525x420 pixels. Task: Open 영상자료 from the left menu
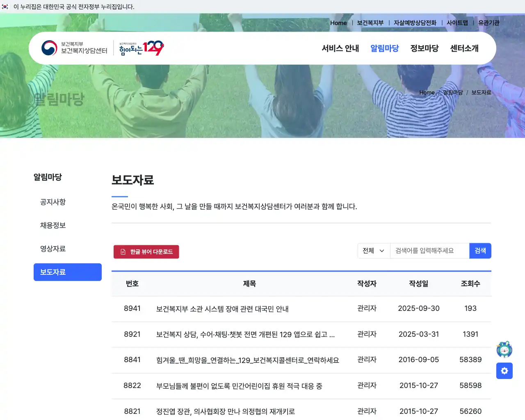click(52, 249)
